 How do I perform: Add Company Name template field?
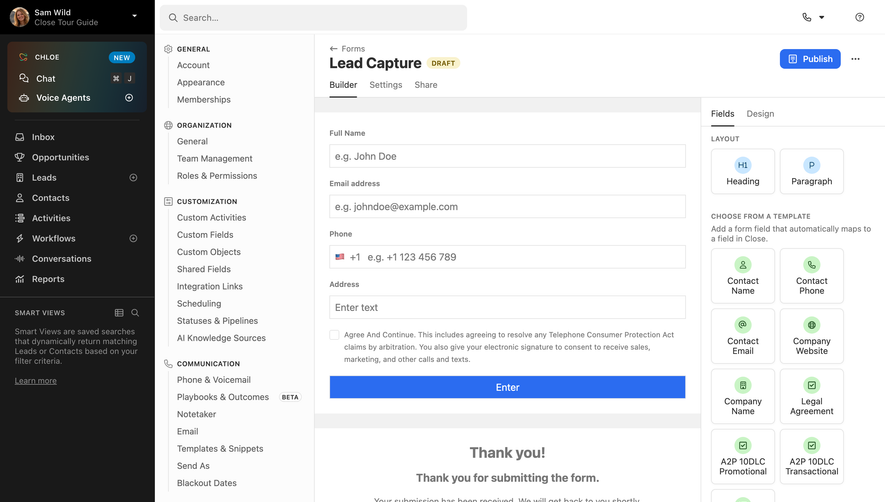click(x=743, y=396)
